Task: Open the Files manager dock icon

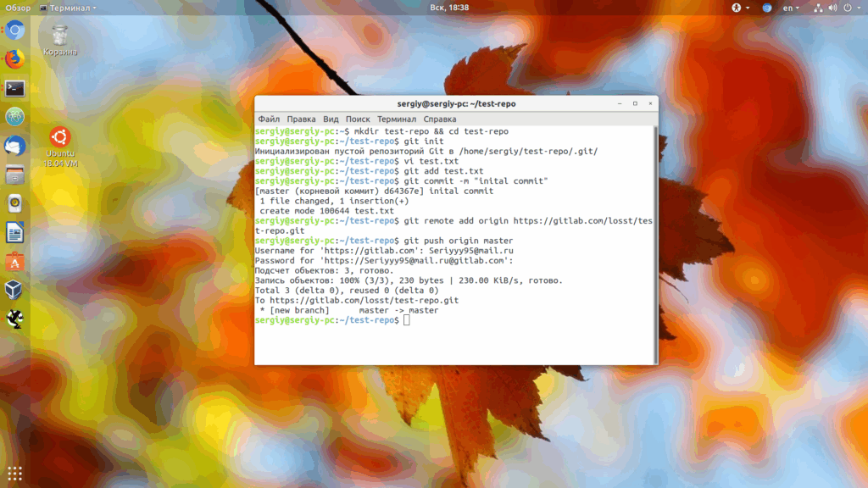Action: coord(15,175)
